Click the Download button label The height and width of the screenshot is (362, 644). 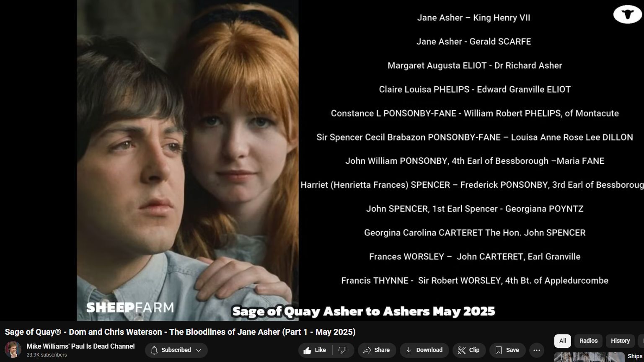point(429,350)
